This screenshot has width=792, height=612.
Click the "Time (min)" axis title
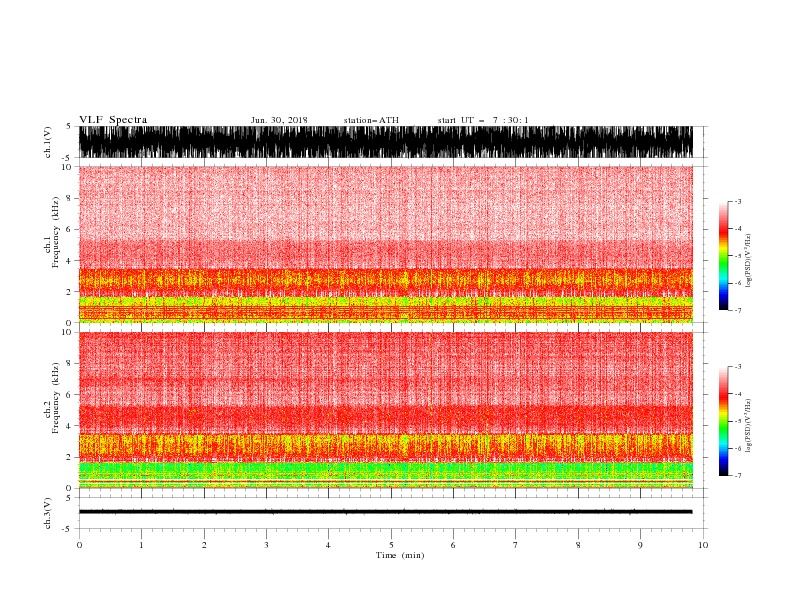(x=400, y=555)
